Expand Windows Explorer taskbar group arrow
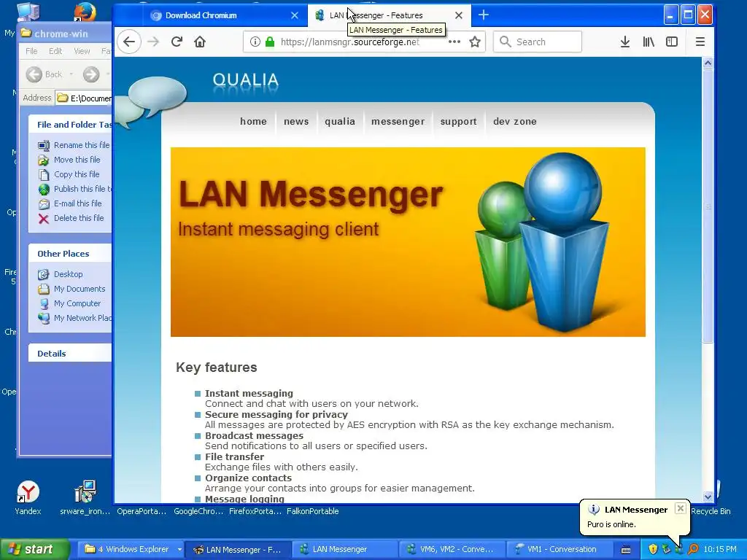The image size is (747, 560). pos(179,550)
